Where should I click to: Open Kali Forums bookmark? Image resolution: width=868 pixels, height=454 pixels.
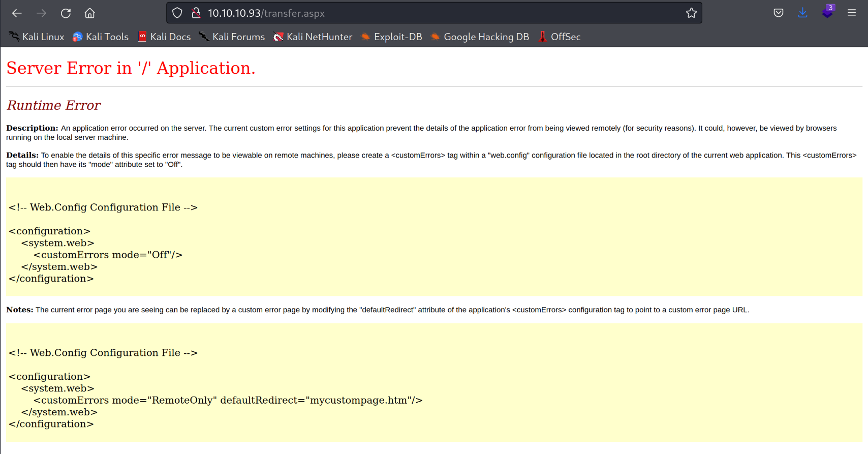coord(232,37)
